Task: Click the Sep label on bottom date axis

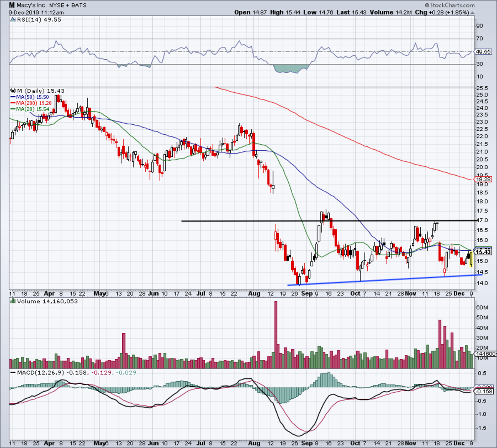Action: [307, 293]
